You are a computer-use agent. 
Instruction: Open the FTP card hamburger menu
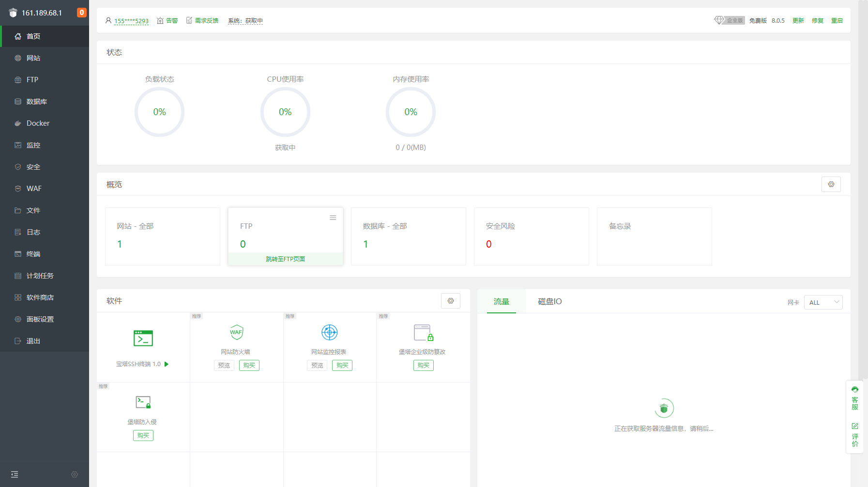333,218
